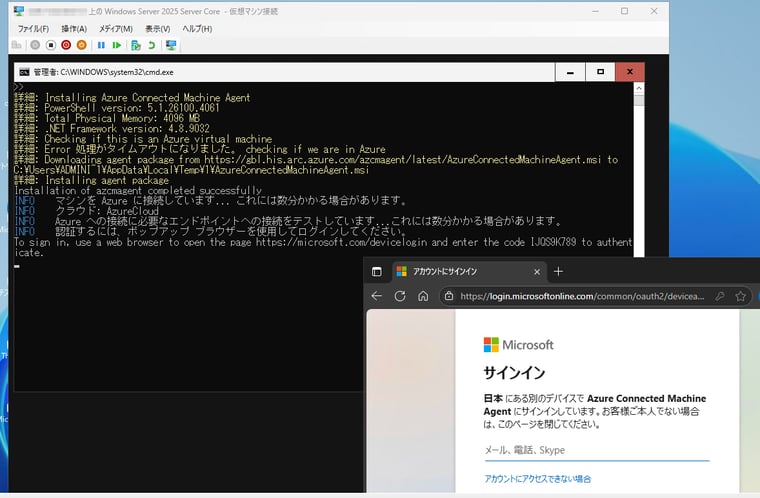Open a new browser tab
The width and height of the screenshot is (760, 498).
[x=558, y=272]
